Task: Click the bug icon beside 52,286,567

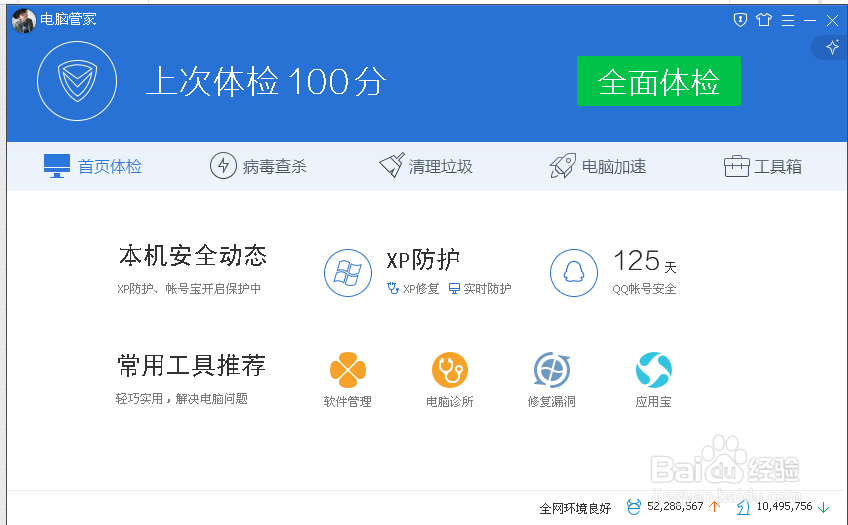Action: click(633, 507)
